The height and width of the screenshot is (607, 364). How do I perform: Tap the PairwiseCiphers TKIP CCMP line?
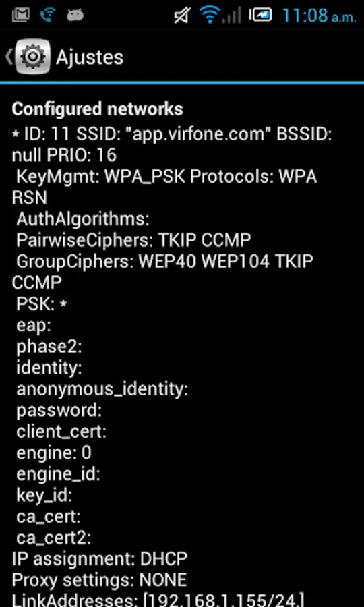click(133, 240)
